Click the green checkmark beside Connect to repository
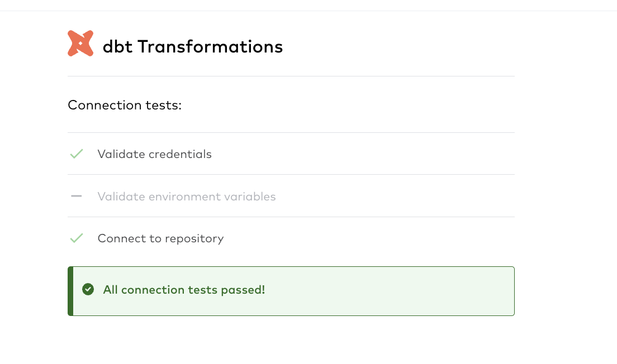Viewport: 617px width, 364px height. [77, 238]
